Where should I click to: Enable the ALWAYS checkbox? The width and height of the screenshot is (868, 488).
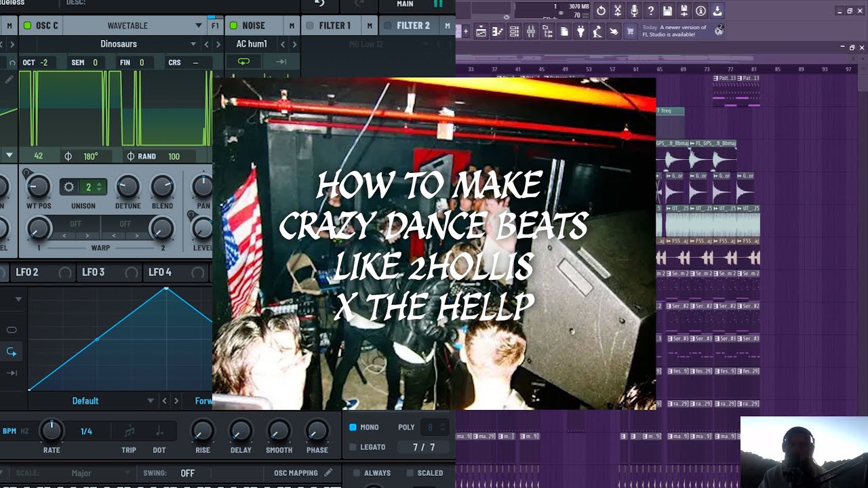point(357,473)
